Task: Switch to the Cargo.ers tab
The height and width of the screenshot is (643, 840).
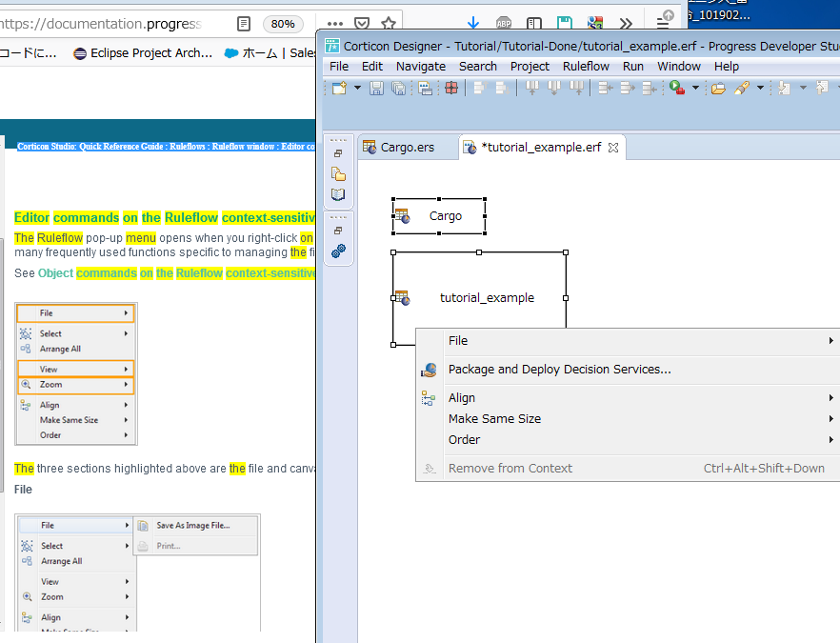Action: click(x=408, y=148)
